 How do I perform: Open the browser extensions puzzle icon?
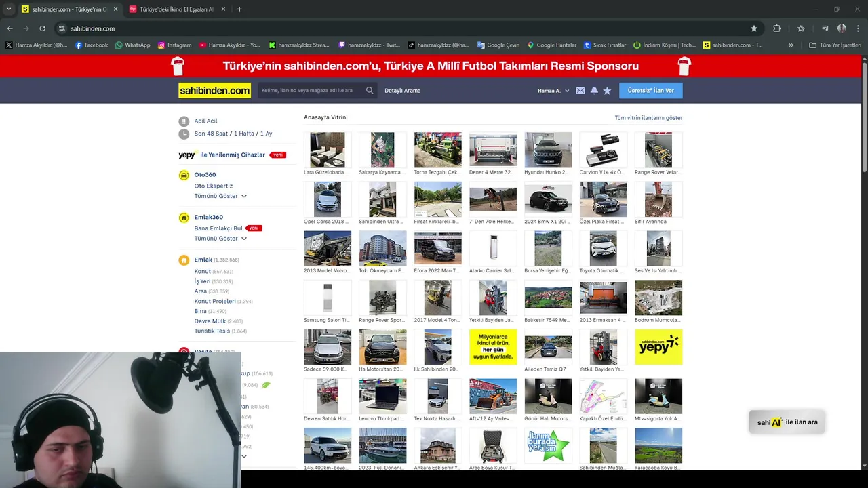click(777, 28)
